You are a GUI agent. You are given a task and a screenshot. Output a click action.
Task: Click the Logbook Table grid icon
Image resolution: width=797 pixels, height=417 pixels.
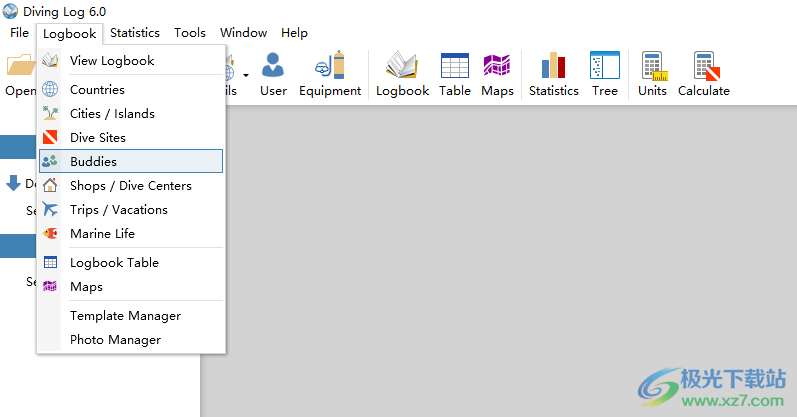[50, 262]
